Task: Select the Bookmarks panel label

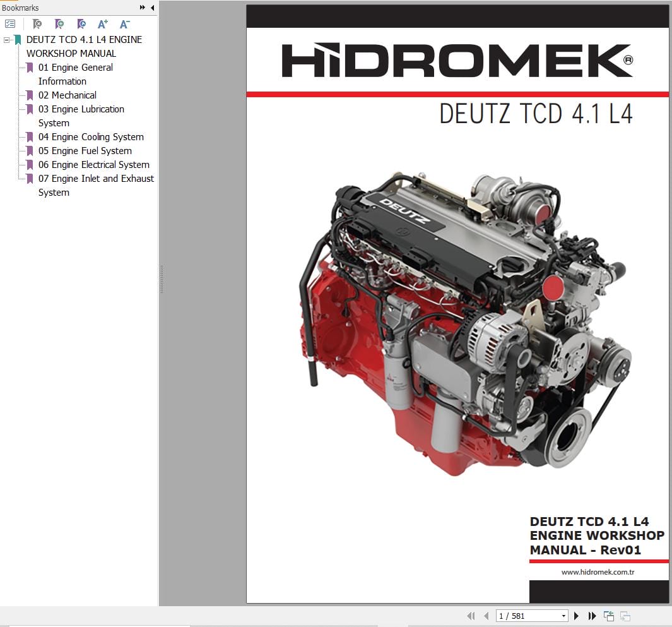Action: [20, 8]
